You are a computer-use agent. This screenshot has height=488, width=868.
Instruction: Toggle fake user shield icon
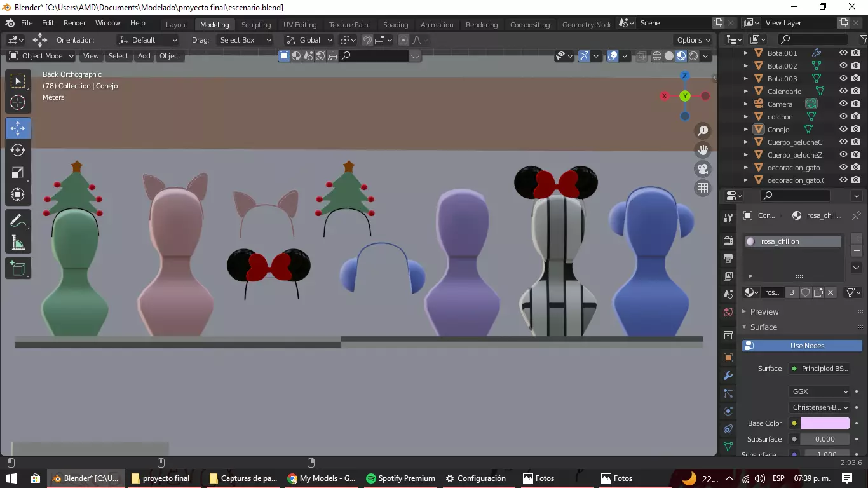tap(806, 292)
